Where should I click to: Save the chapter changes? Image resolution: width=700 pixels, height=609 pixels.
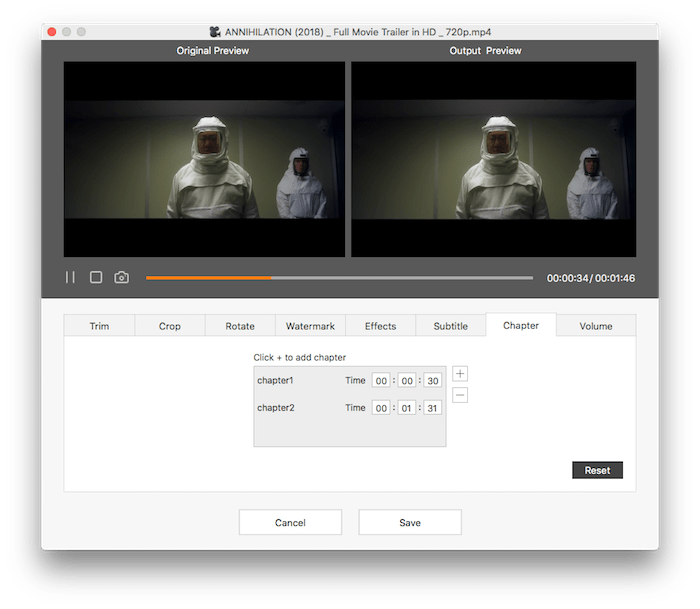point(410,522)
